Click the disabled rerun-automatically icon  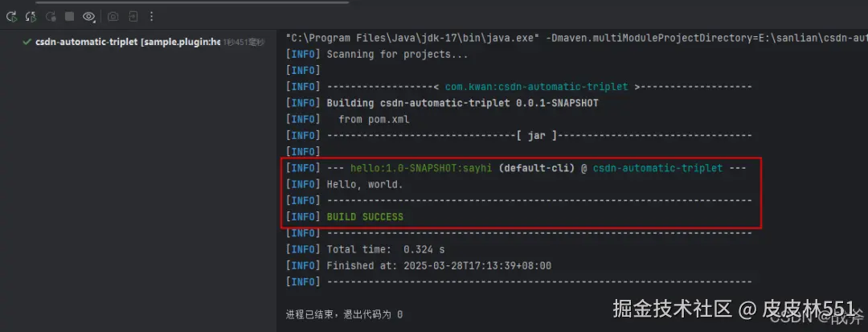click(51, 16)
